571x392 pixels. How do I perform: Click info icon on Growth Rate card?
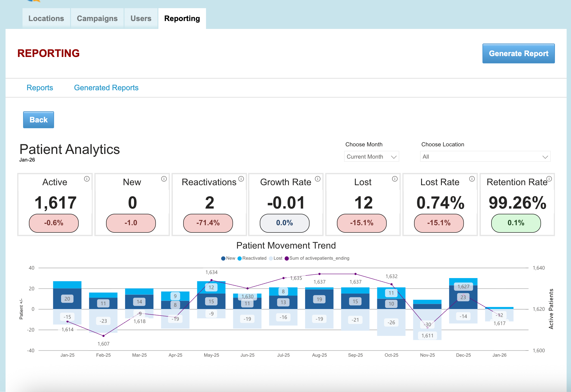click(318, 179)
